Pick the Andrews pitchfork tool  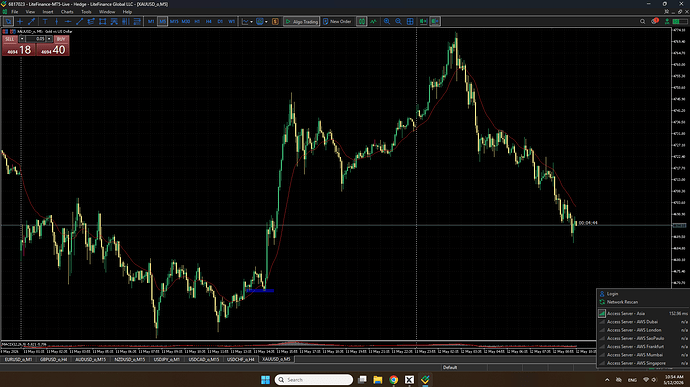pos(114,21)
